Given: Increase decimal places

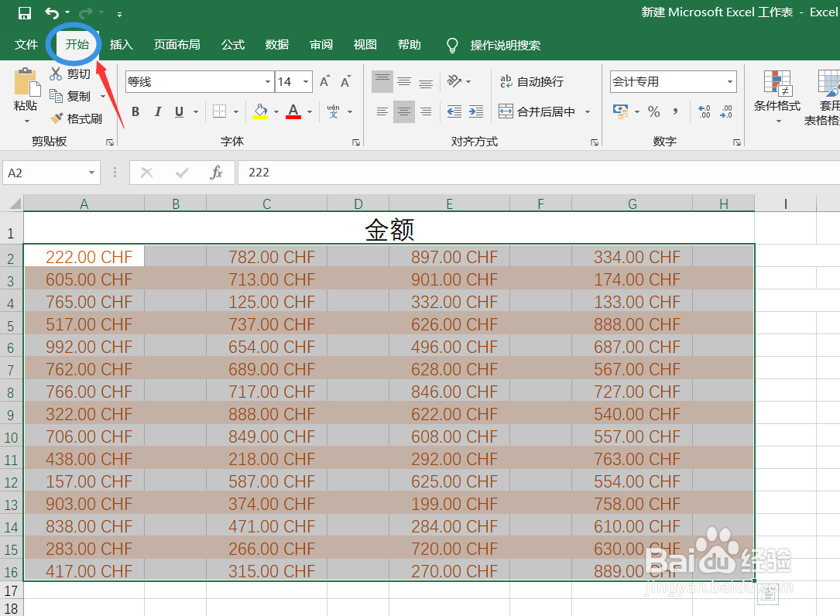Looking at the screenshot, I should pos(704,111).
